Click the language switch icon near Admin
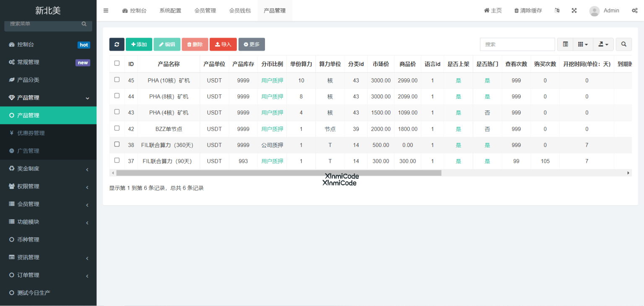The image size is (644, 306). tap(557, 10)
